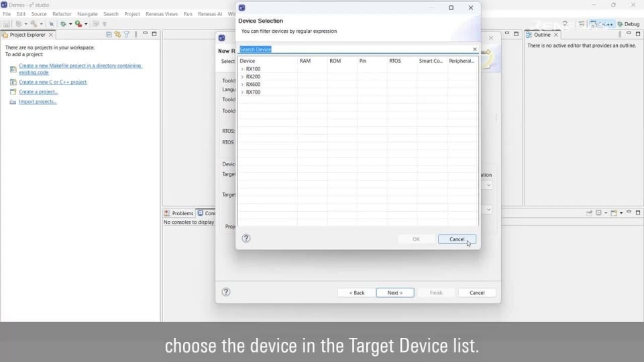Screen dimensions: 644x362
Task: Click Create a new Makefile project link
Action: (x=80, y=69)
